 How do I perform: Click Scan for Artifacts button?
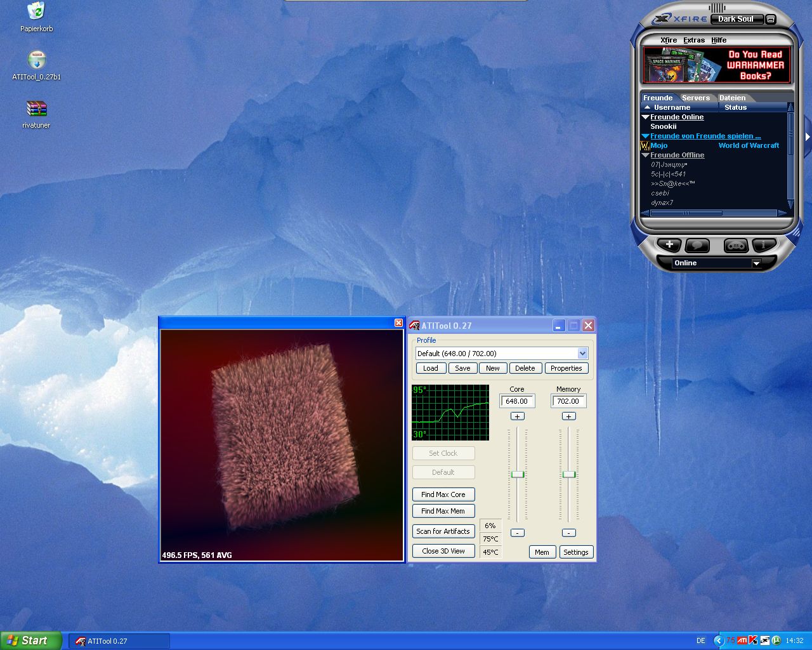coord(443,531)
